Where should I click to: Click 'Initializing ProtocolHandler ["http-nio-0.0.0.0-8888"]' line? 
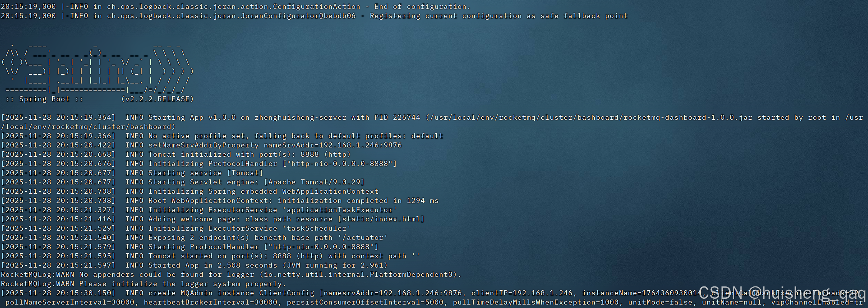point(199,164)
